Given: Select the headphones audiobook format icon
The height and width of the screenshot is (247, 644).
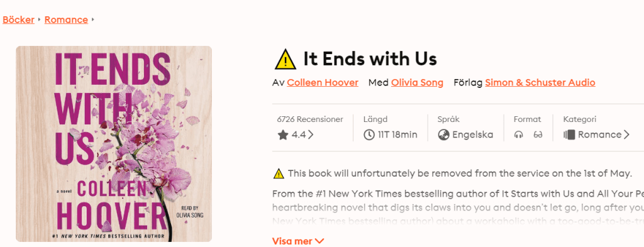Looking at the screenshot, I should pos(519,134).
